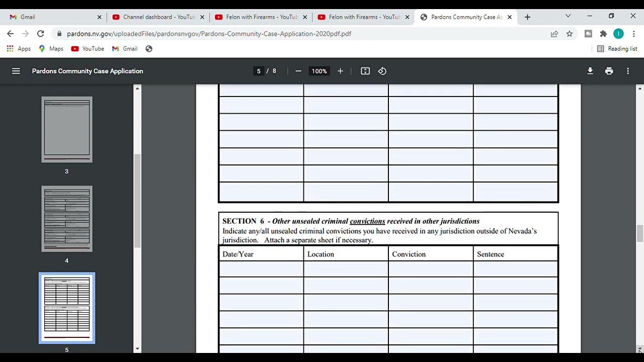
Task: Click the extension icon left of puzzle
Action: click(x=588, y=34)
